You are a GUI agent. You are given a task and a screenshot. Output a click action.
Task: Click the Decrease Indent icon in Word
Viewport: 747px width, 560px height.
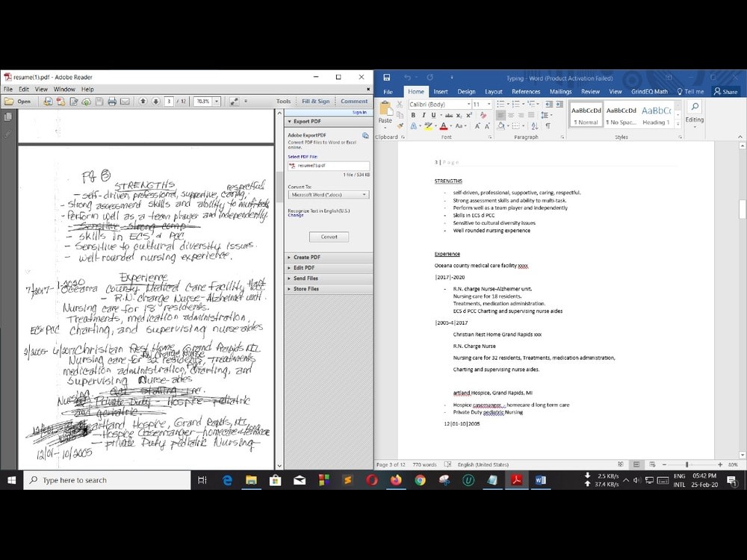click(x=549, y=104)
